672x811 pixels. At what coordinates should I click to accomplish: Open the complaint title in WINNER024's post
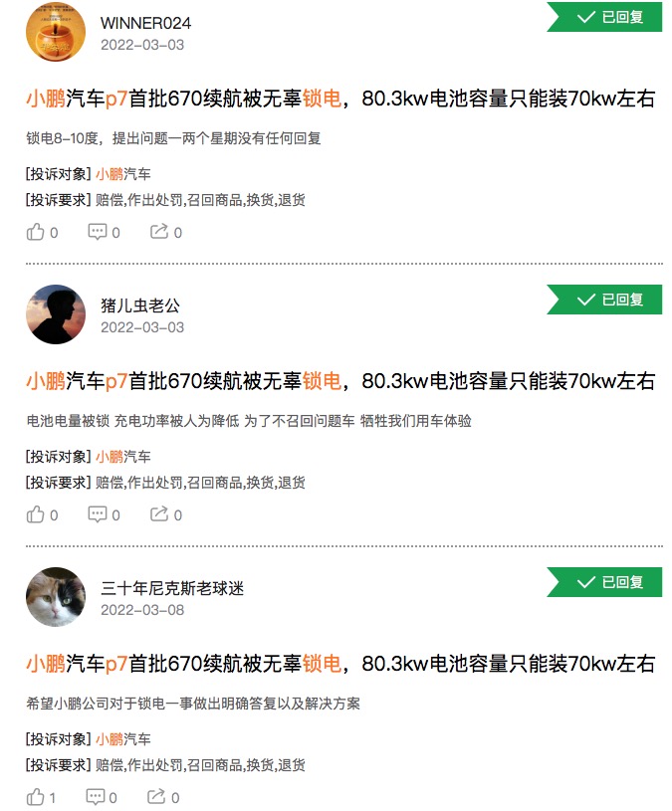coord(340,99)
